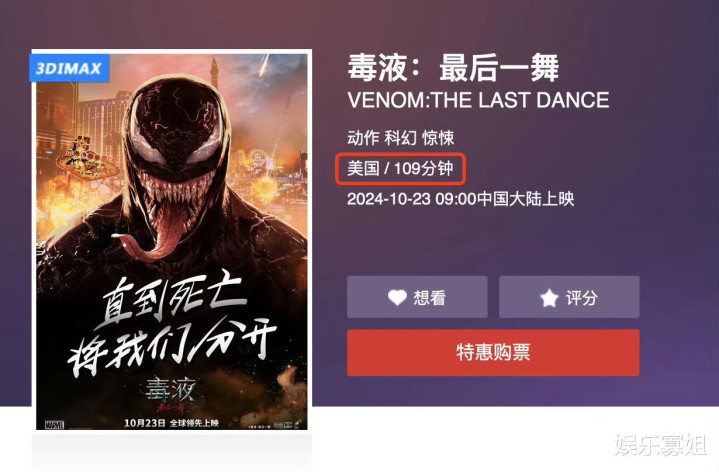719x472 pixels.
Task: Click the Marvel logo on the poster
Action: [x=55, y=424]
